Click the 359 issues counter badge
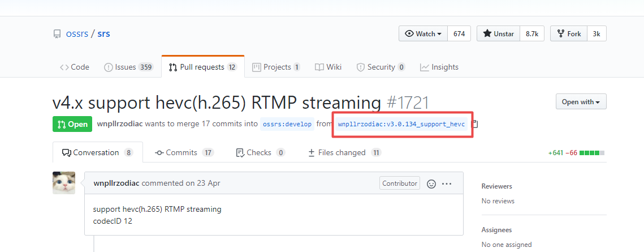The width and height of the screenshot is (644, 252). [146, 67]
